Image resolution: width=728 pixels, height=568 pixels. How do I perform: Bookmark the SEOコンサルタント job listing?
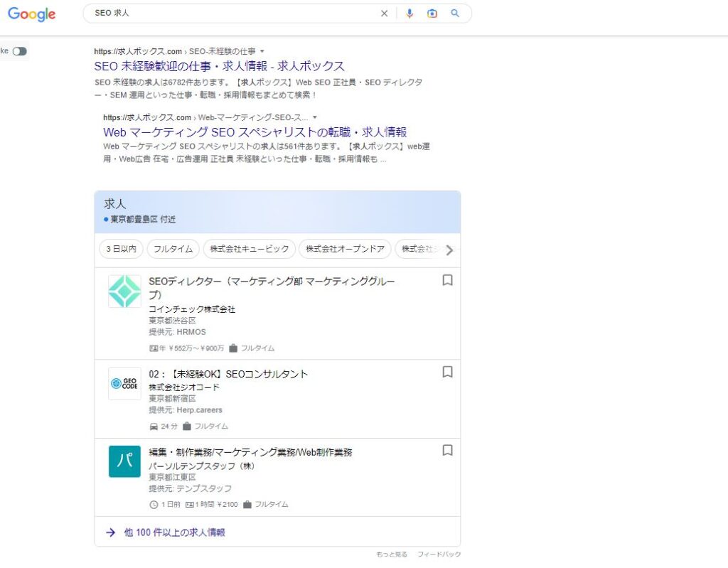447,372
